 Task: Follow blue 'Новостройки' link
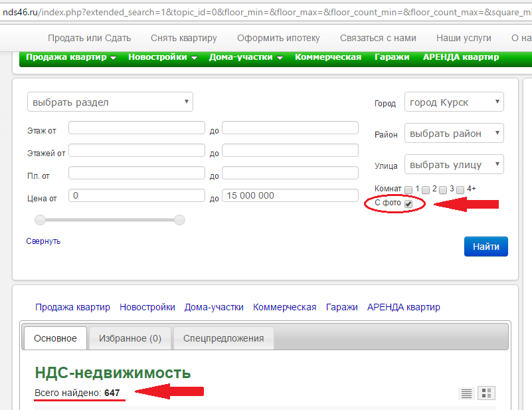pyautogui.click(x=147, y=307)
